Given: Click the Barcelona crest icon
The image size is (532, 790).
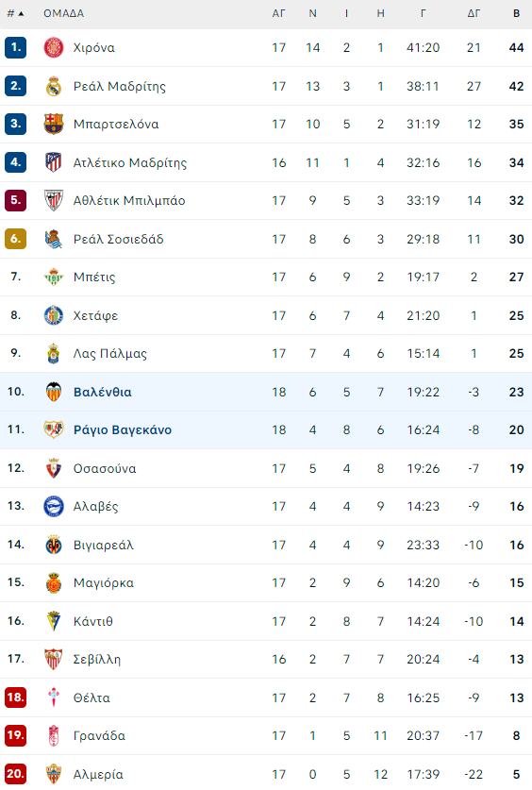Looking at the screenshot, I should tap(54, 124).
